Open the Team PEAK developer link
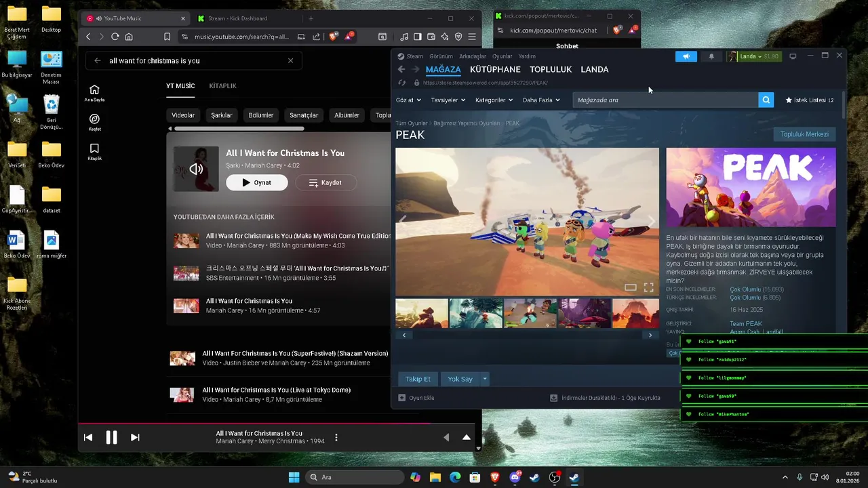868x488 pixels. point(746,324)
